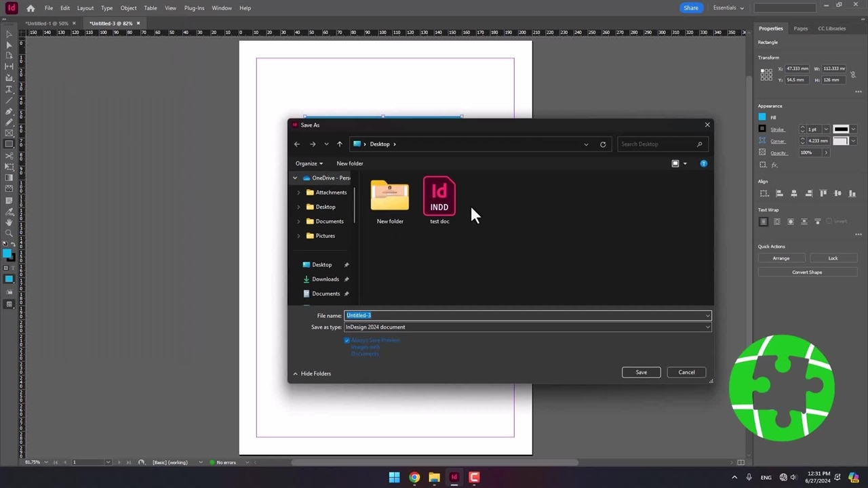This screenshot has width=868, height=488.
Task: Select the Type tool in the toolbar
Action: click(9, 89)
